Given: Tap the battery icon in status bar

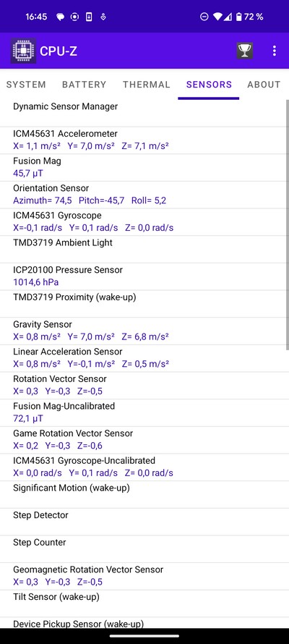Looking at the screenshot, I should (x=238, y=17).
